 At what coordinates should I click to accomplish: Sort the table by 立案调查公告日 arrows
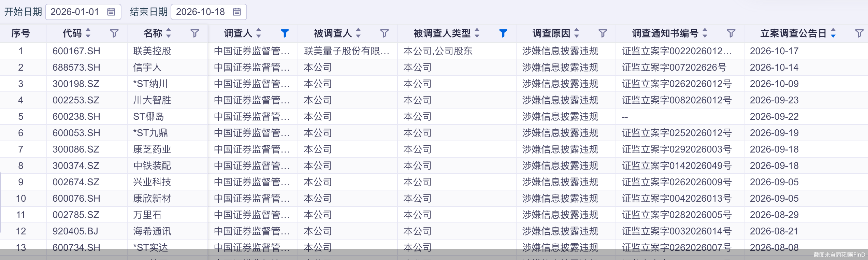833,33
